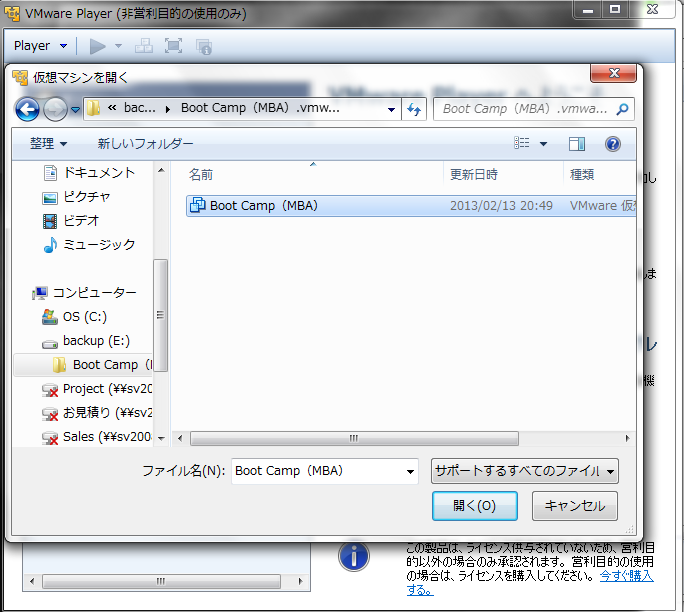Click the file list scroll left arrow
684x612 pixels.
[180, 438]
